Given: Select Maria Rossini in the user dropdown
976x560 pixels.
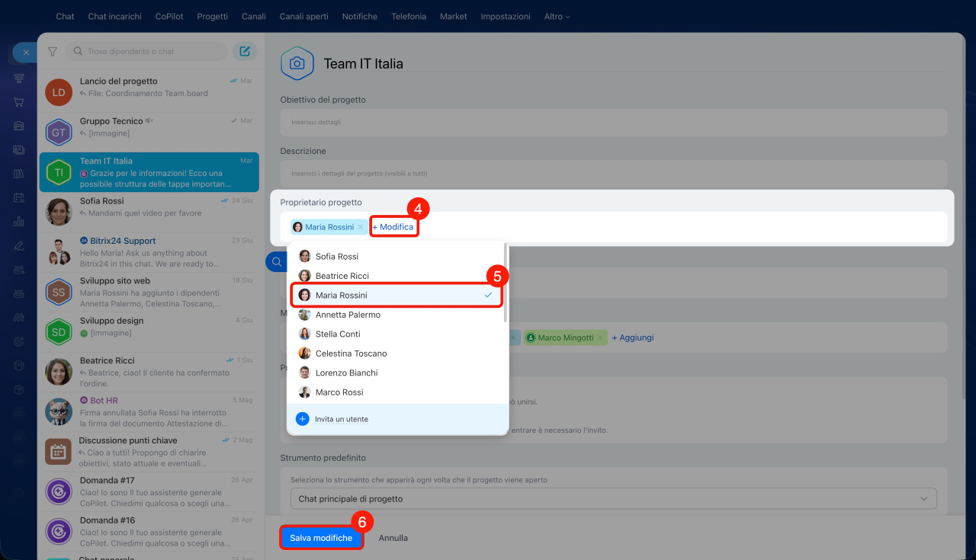Looking at the screenshot, I should (x=397, y=295).
